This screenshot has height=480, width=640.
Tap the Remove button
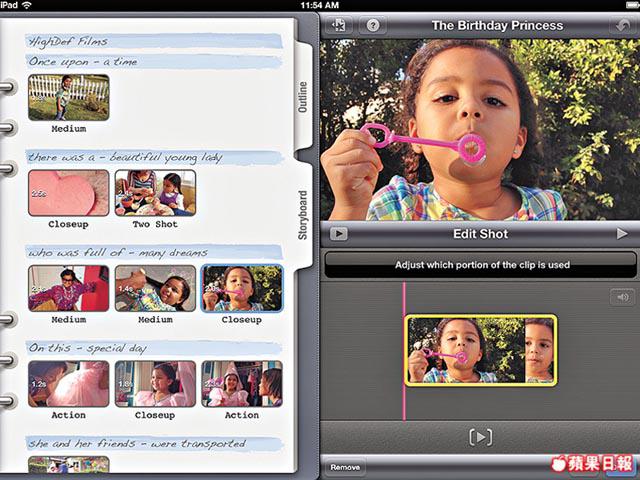[x=345, y=467]
